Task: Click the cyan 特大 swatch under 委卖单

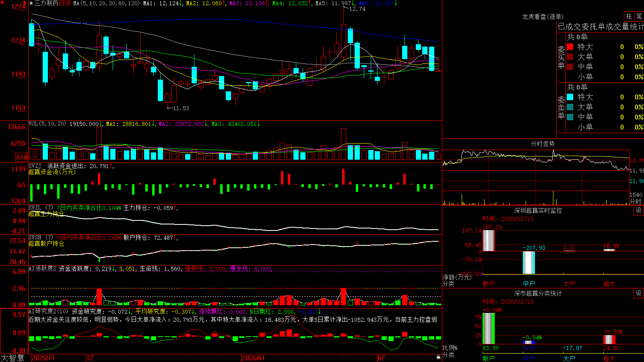Action: 570,97
